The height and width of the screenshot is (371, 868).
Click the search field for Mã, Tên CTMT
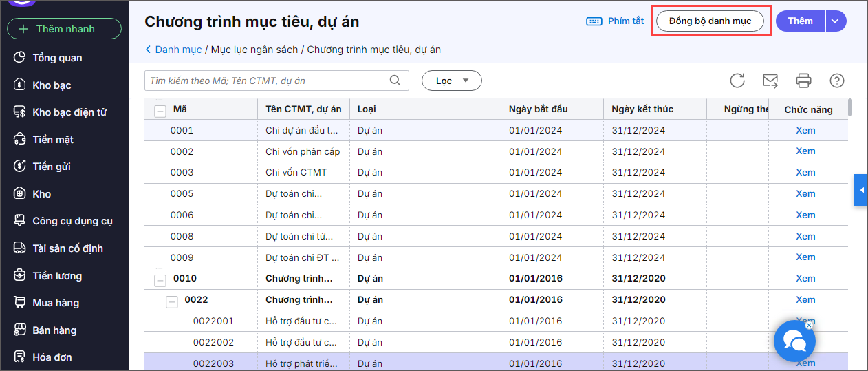coord(268,81)
